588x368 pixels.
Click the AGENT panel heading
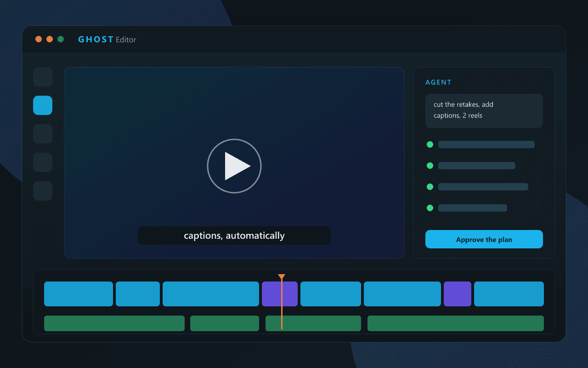tap(439, 82)
